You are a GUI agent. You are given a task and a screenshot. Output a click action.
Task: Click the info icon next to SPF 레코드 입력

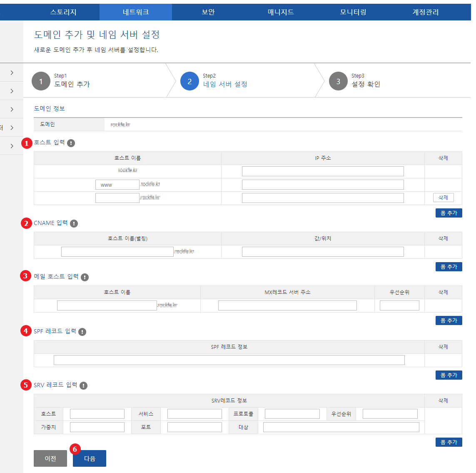pyautogui.click(x=82, y=332)
